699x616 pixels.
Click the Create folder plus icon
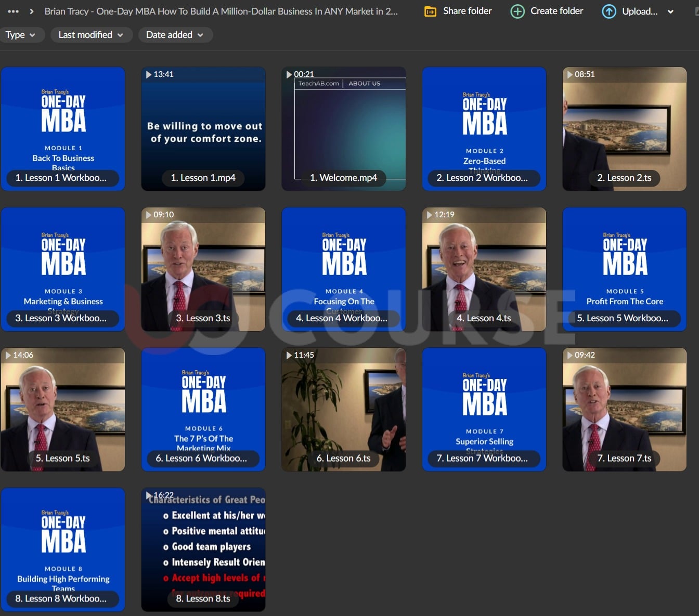pyautogui.click(x=517, y=11)
